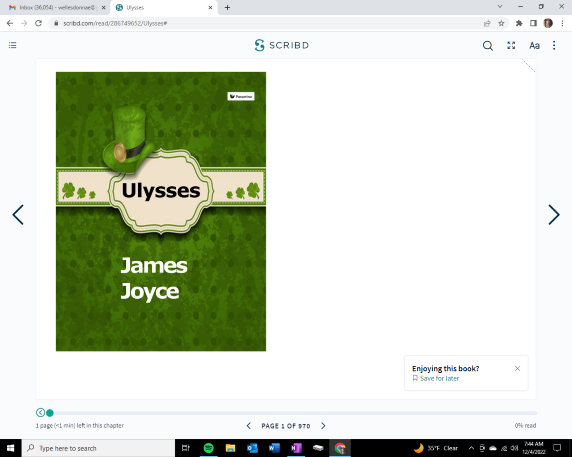Screen dimensions: 572x457
Task: Open the Aa font settings
Action: pos(534,46)
